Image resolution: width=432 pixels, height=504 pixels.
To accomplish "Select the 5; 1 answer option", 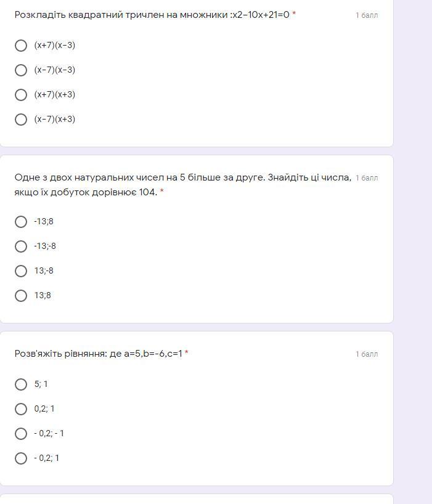I will pyautogui.click(x=21, y=384).
